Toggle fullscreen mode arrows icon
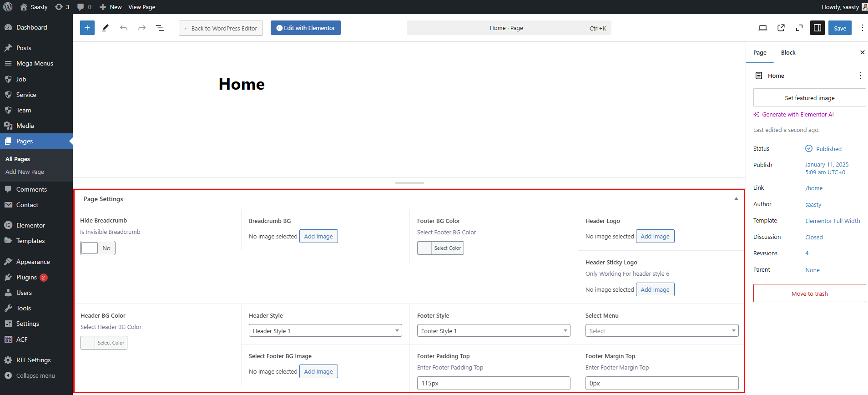 point(799,28)
